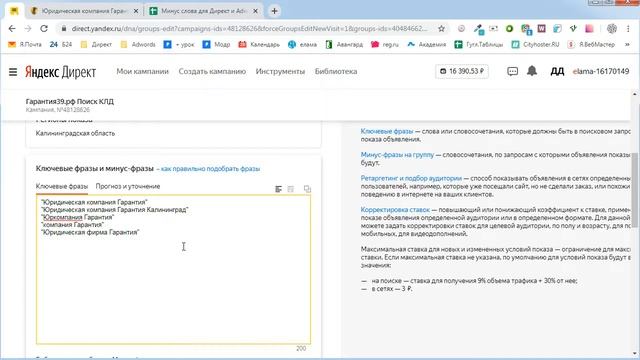The image size is (640, 360).
Task: Open the ДД user avatar menu
Action: tap(557, 71)
